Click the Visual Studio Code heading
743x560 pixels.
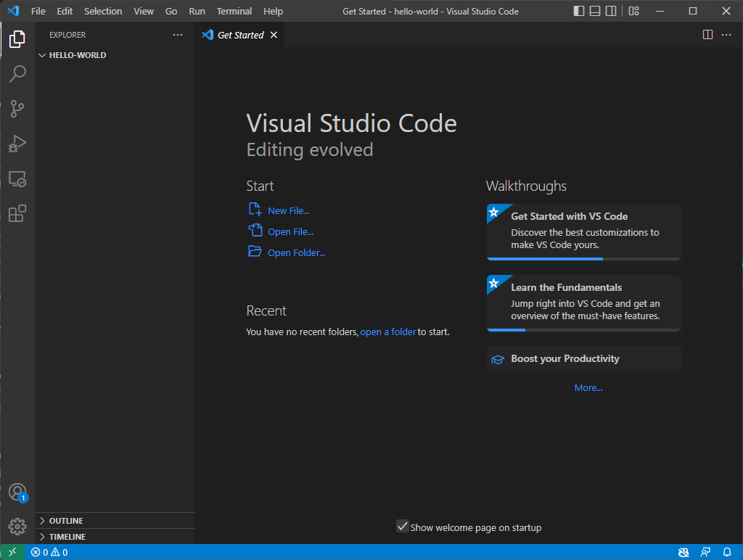point(352,123)
